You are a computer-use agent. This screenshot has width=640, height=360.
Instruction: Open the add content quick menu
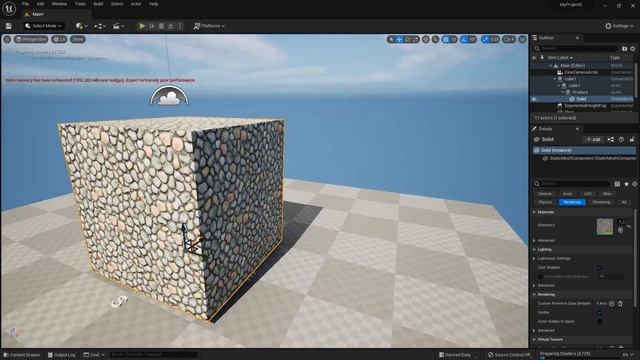[x=81, y=26]
